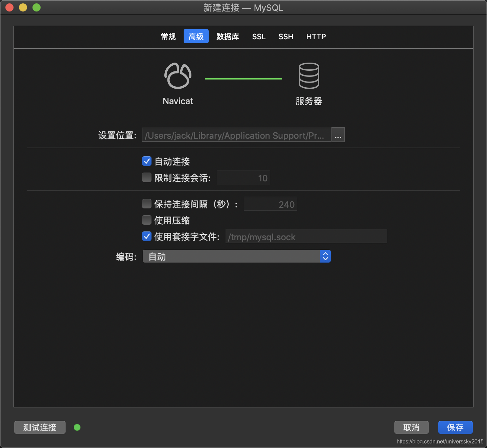Open the 数据库 tab
The image size is (487, 448).
(228, 36)
